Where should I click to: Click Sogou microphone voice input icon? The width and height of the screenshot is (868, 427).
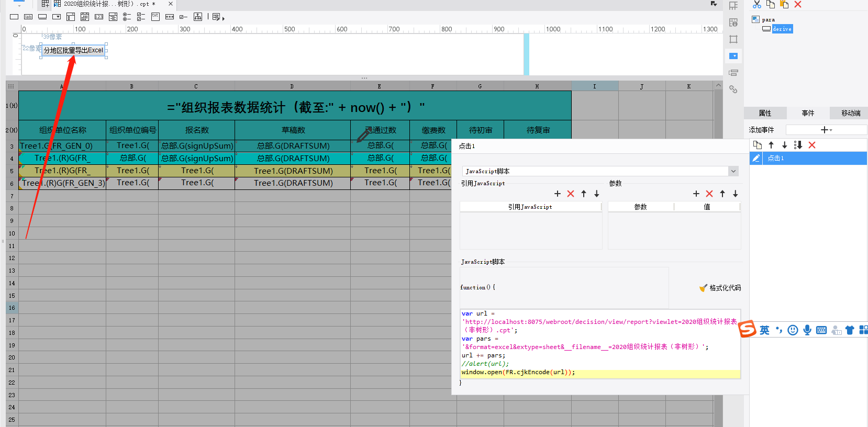pyautogui.click(x=807, y=330)
